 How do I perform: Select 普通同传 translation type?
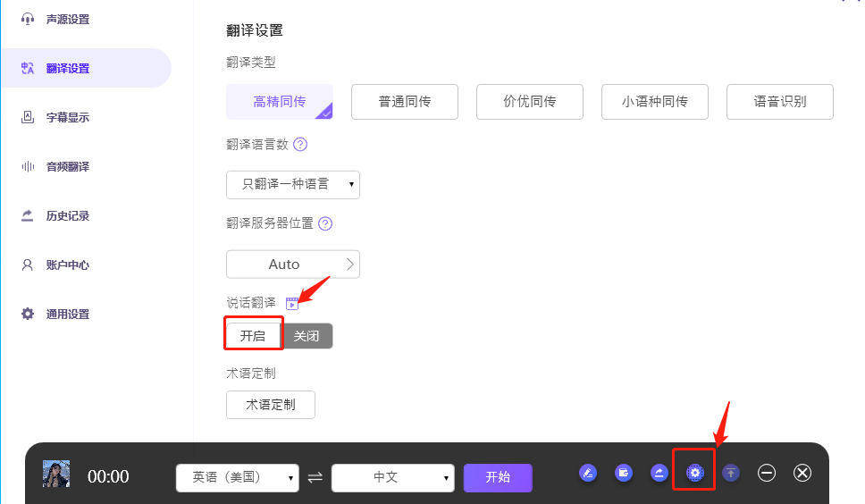[x=405, y=102]
